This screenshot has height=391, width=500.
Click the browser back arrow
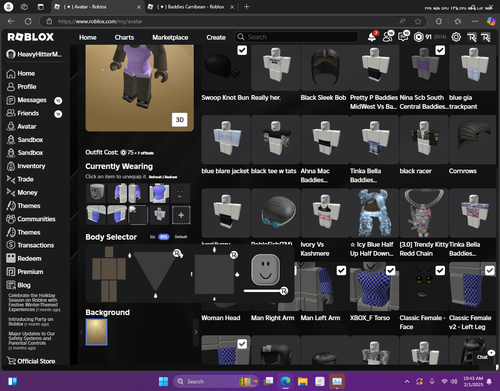pyautogui.click(x=11, y=21)
